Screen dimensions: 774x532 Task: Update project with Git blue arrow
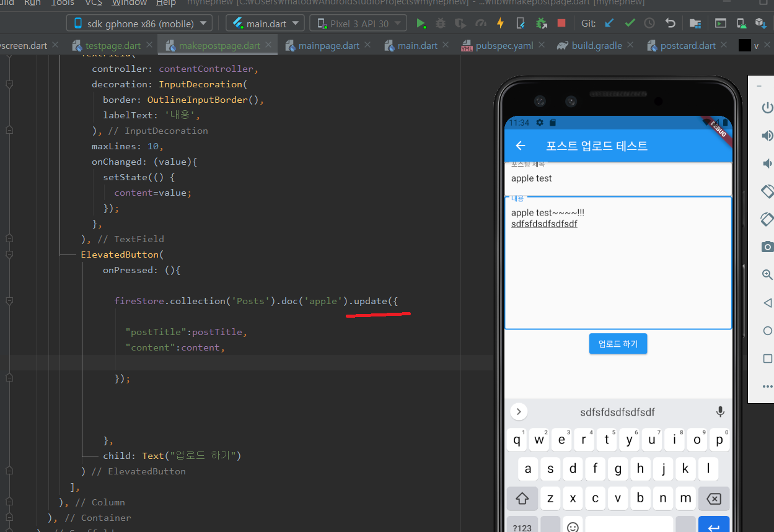tap(609, 24)
